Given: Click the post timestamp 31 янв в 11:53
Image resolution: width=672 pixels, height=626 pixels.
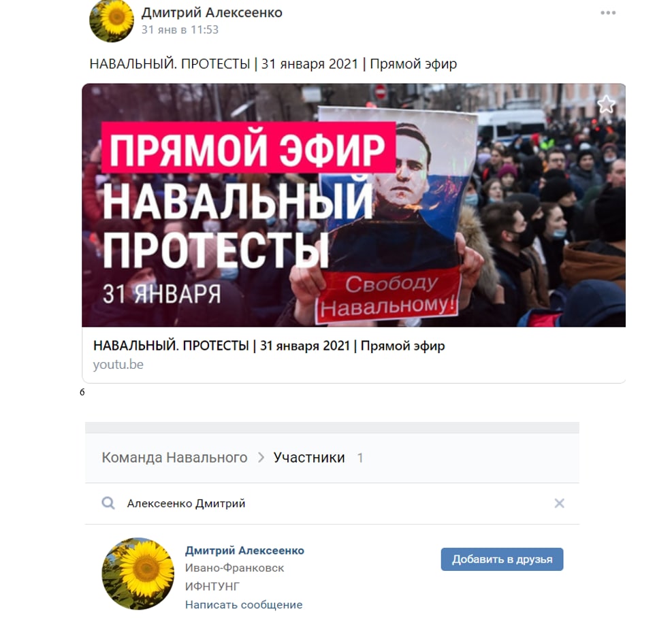Looking at the screenshot, I should pos(180,29).
